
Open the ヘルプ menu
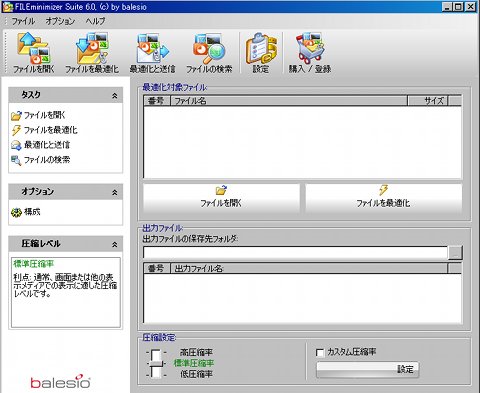[95, 21]
